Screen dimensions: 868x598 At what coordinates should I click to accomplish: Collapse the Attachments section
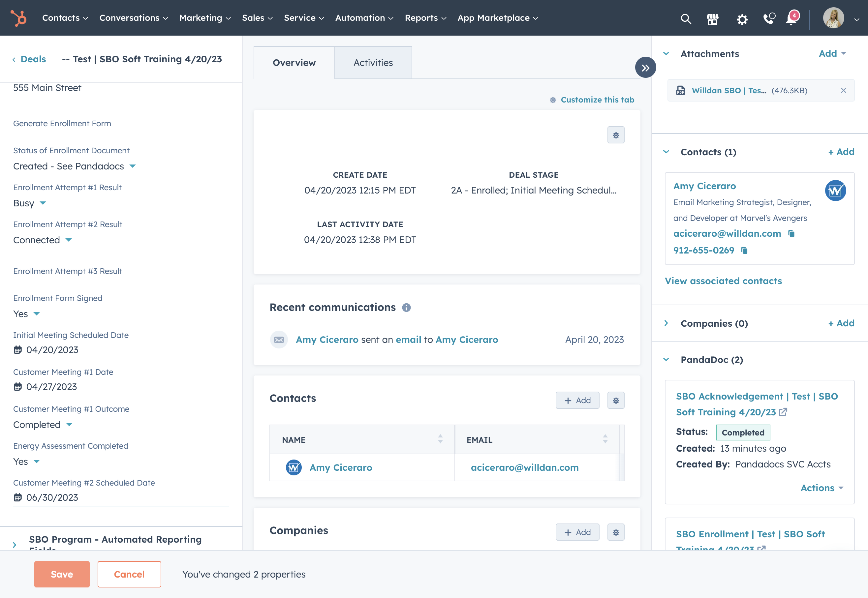coord(666,54)
